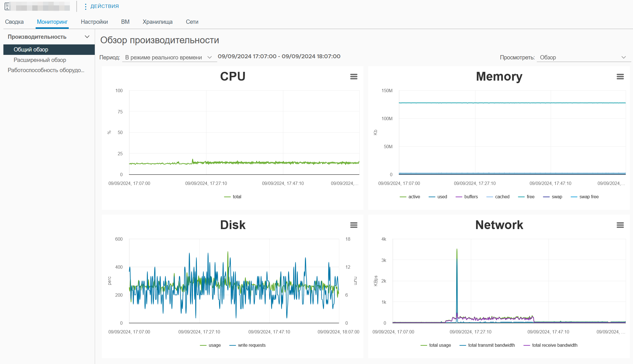Viewport: 633px width, 364px height.
Task: Click the Обзор производительности heading
Action: (160, 40)
